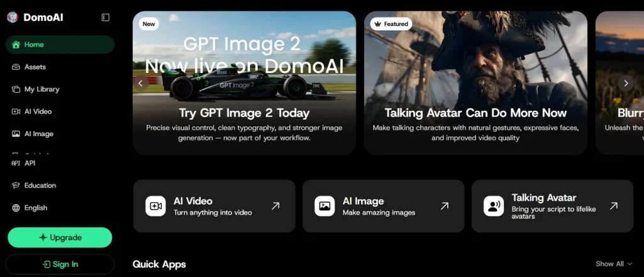
Task: Click the DomoAI brand name
Action: pos(43,17)
